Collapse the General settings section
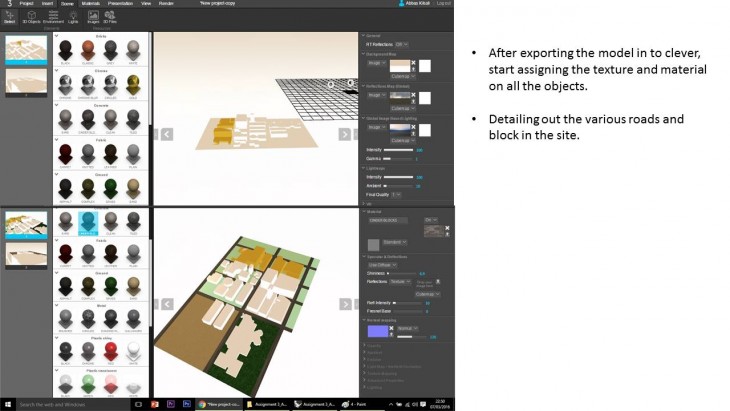The image size is (730, 411). pos(367,35)
